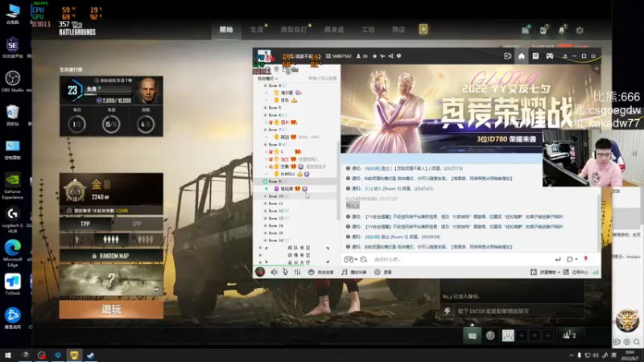
Task: Click the PUBG player portrait in the pass panel
Action: tap(149, 90)
